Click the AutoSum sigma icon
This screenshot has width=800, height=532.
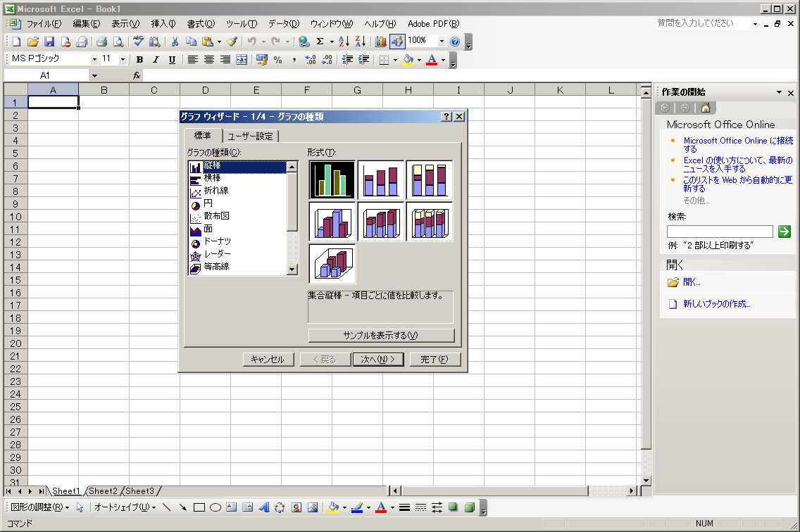320,42
